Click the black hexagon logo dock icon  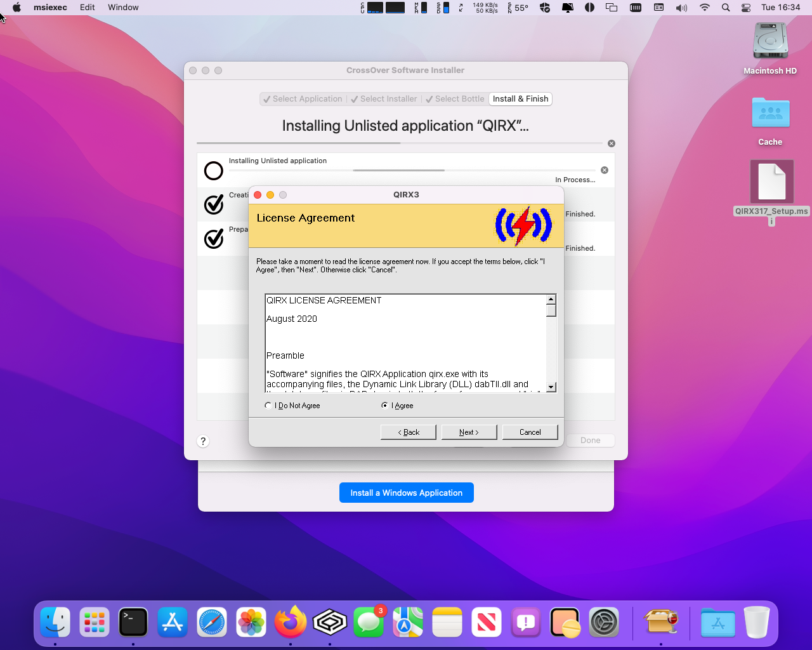(330, 622)
